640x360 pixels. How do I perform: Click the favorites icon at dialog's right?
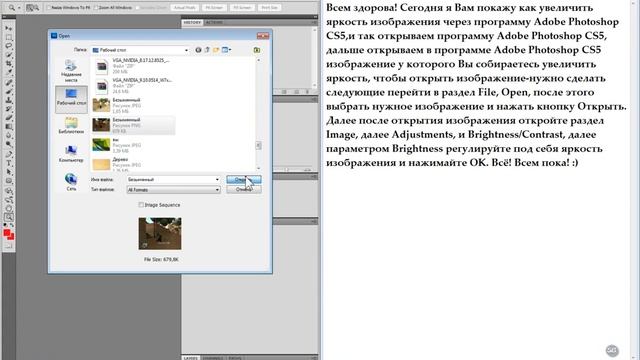[257, 50]
